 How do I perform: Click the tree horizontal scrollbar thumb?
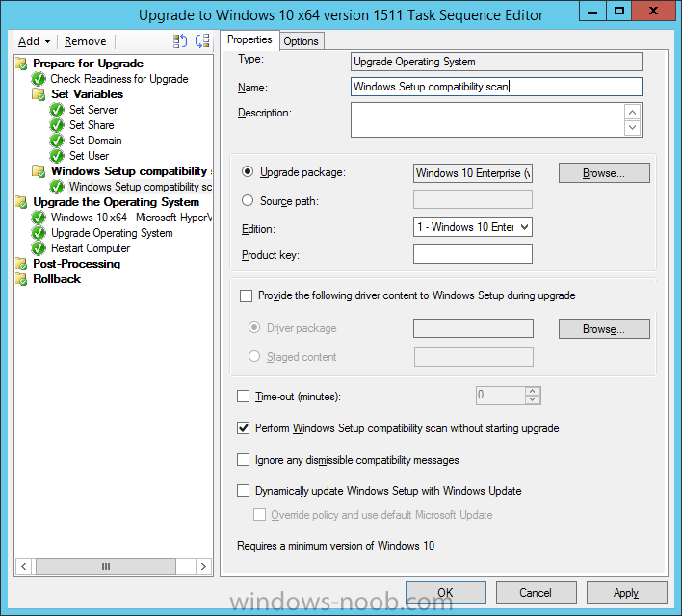coord(106,567)
